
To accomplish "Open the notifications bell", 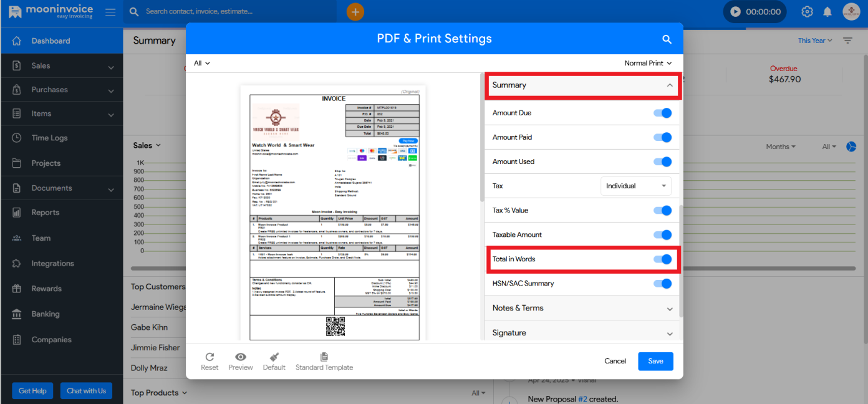I will click(x=827, y=11).
